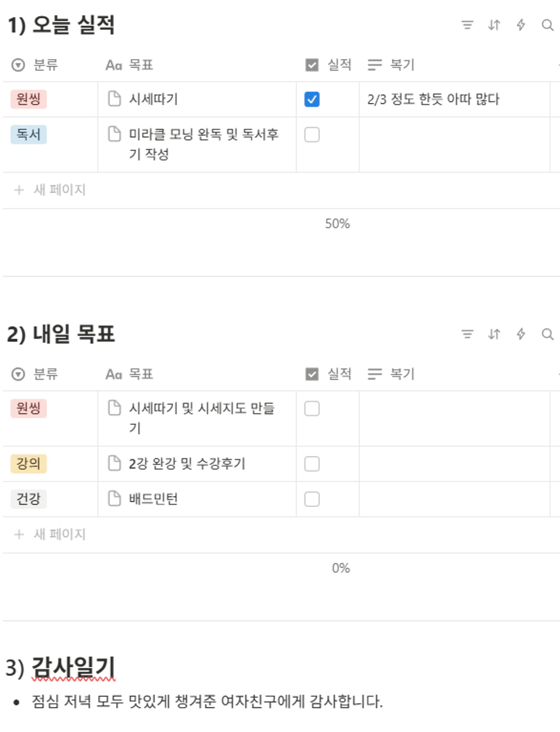The image size is (560, 732).
Task: Click lightning icon in 내일 목표 section
Action: [x=521, y=334]
